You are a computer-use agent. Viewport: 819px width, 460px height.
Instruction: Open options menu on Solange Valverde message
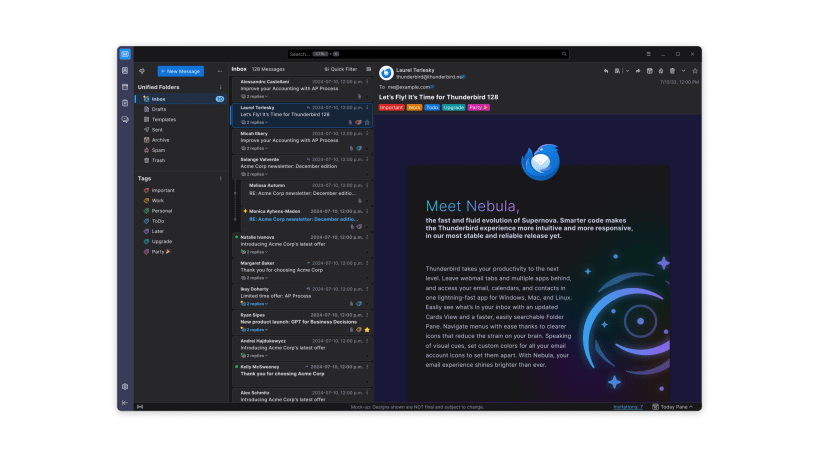pyautogui.click(x=367, y=160)
